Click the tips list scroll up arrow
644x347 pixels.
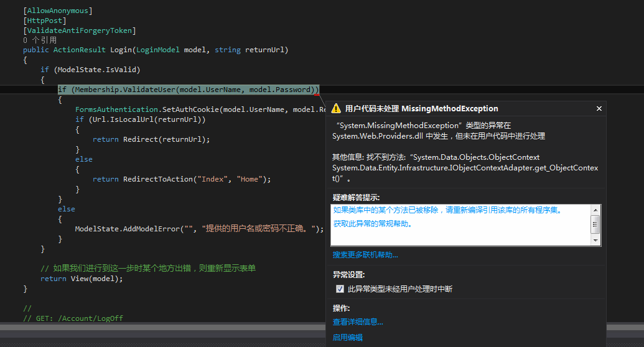click(595, 210)
